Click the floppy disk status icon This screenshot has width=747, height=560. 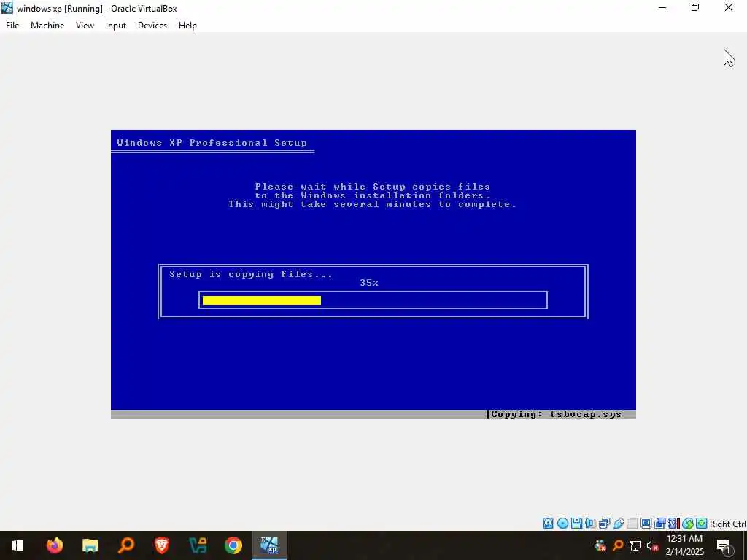[x=576, y=524]
